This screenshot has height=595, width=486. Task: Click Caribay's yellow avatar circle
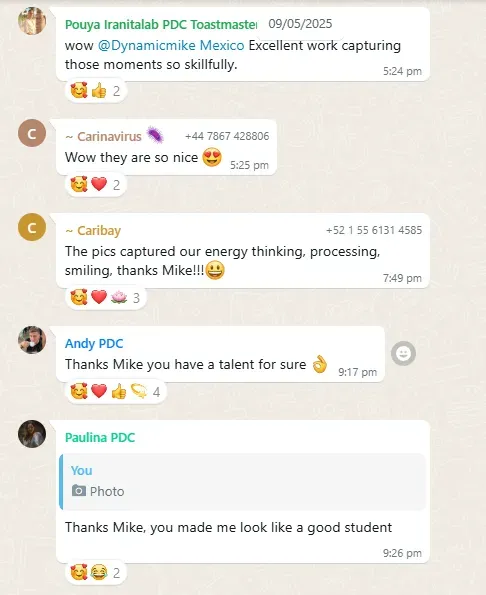click(32, 227)
